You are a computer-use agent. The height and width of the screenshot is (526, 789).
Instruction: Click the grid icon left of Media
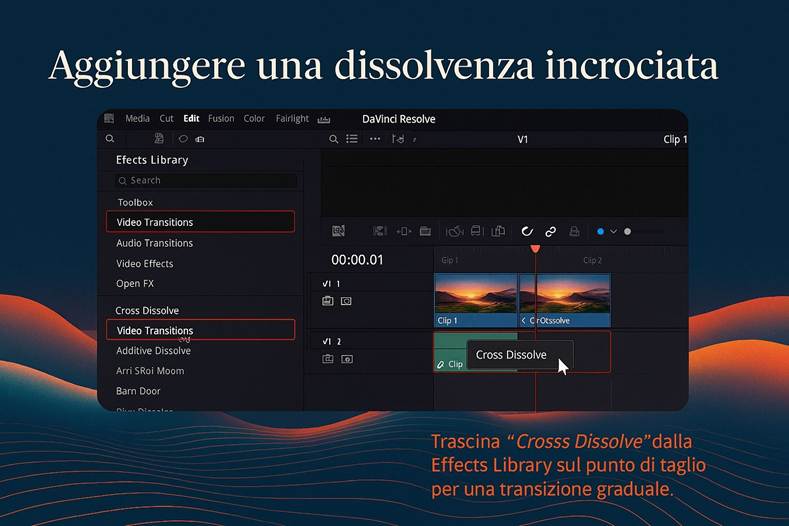[x=109, y=118]
